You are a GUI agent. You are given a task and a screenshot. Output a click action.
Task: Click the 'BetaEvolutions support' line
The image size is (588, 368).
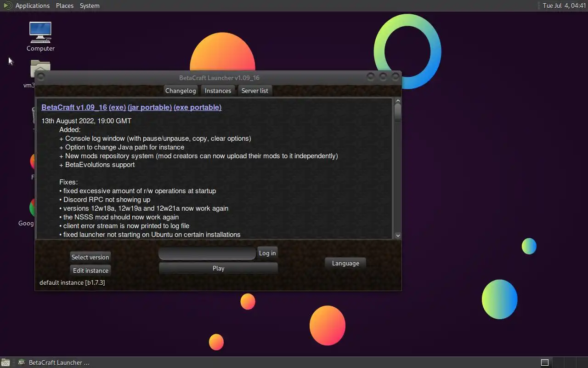[x=97, y=165]
